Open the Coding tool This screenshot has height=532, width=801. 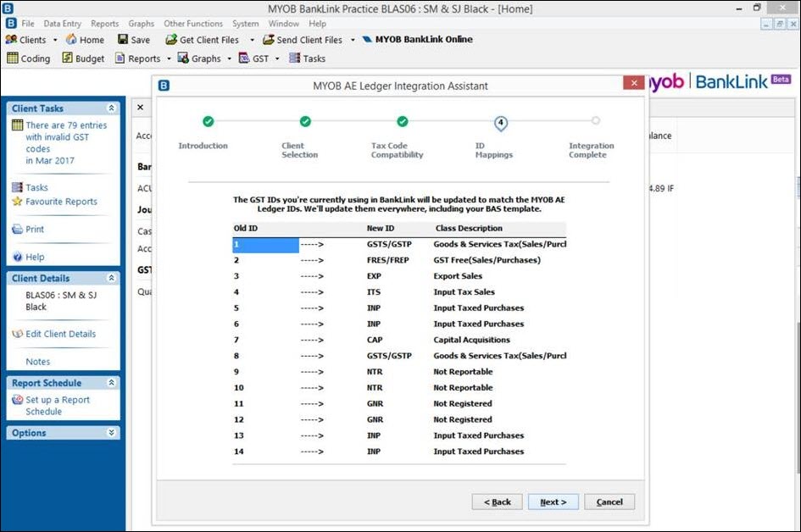(29, 58)
